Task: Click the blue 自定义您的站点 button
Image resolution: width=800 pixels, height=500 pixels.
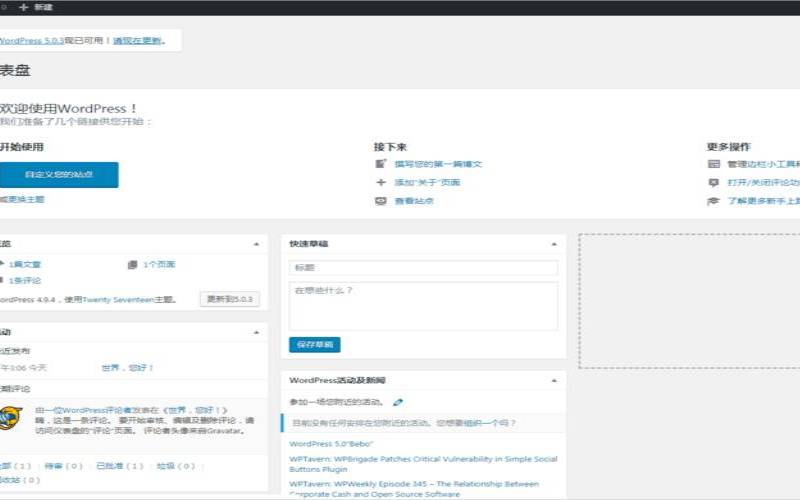Action: tap(59, 174)
